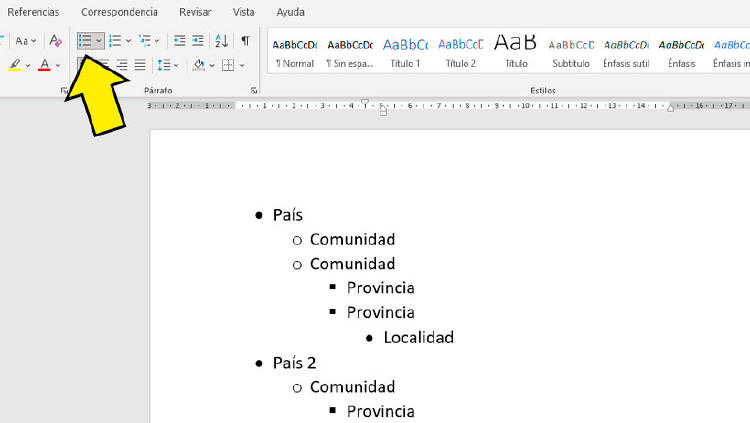
Task: Expand the borders dropdown arrow
Action: (x=244, y=65)
